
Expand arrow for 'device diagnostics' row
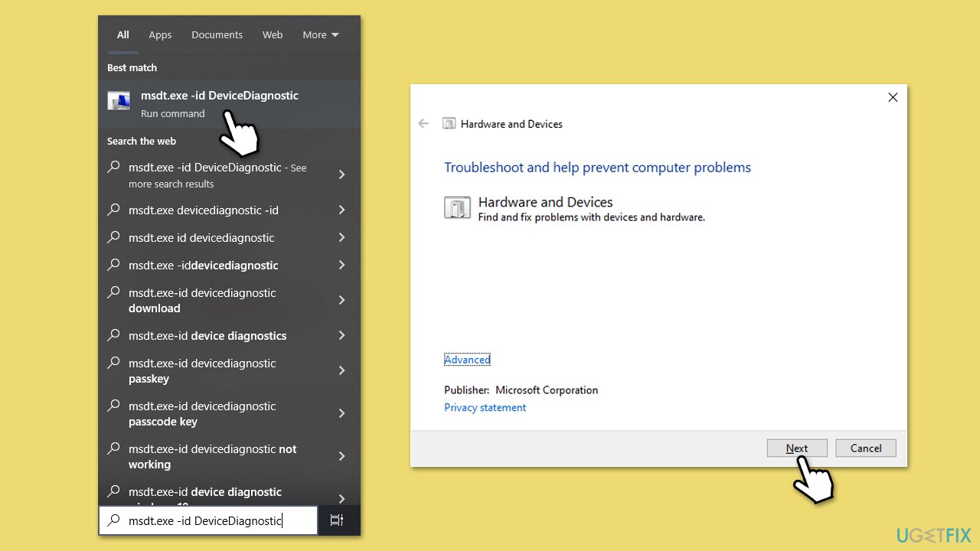[342, 336]
